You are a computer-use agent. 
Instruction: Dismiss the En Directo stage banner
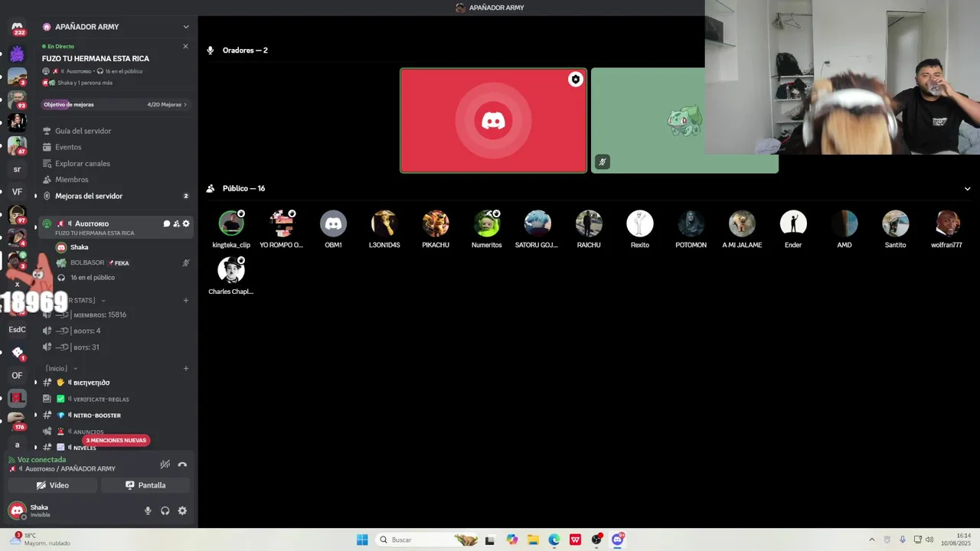[x=185, y=47]
